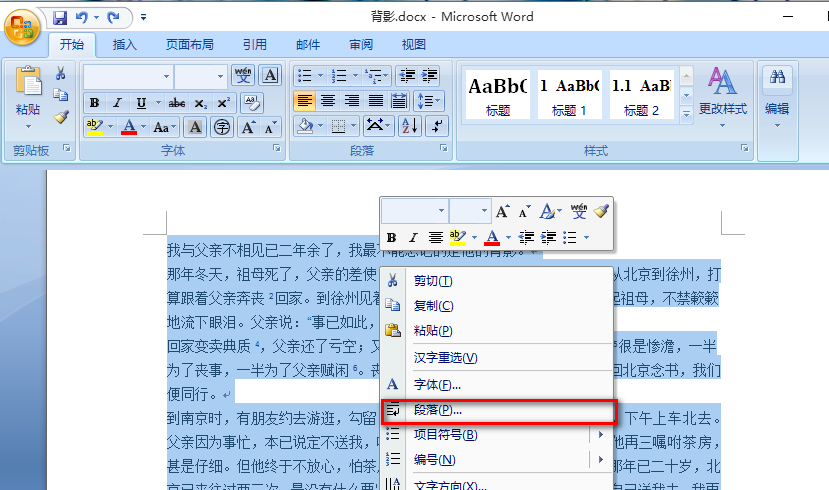This screenshot has width=829, height=490.
Task: Open 项目符号(B) submenu in context menu
Action: tap(497, 434)
